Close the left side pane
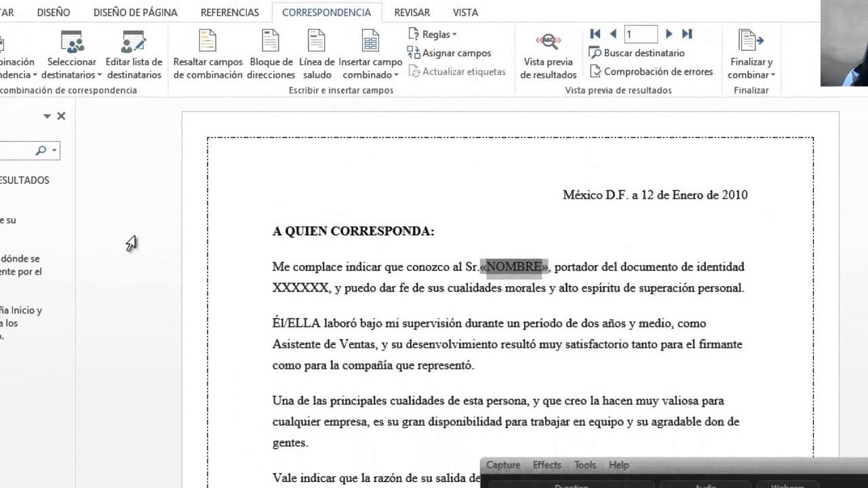The width and height of the screenshot is (868, 488). click(x=61, y=116)
